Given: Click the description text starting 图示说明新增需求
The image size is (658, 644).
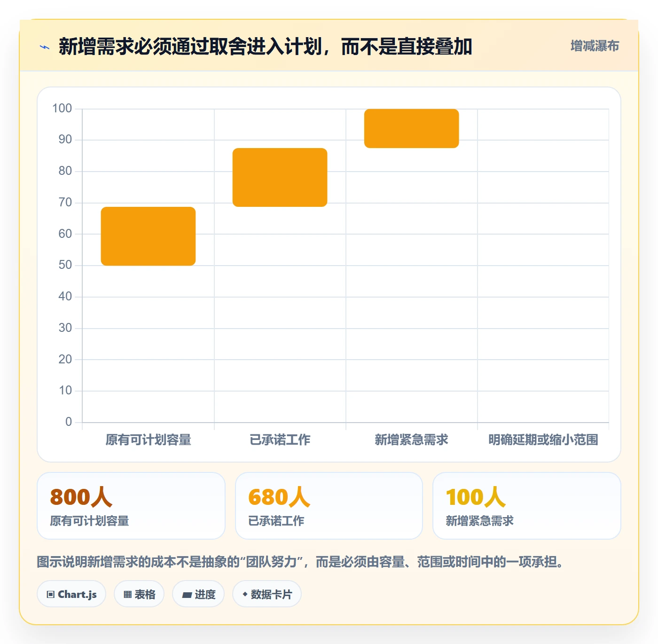Looking at the screenshot, I should 300,562.
